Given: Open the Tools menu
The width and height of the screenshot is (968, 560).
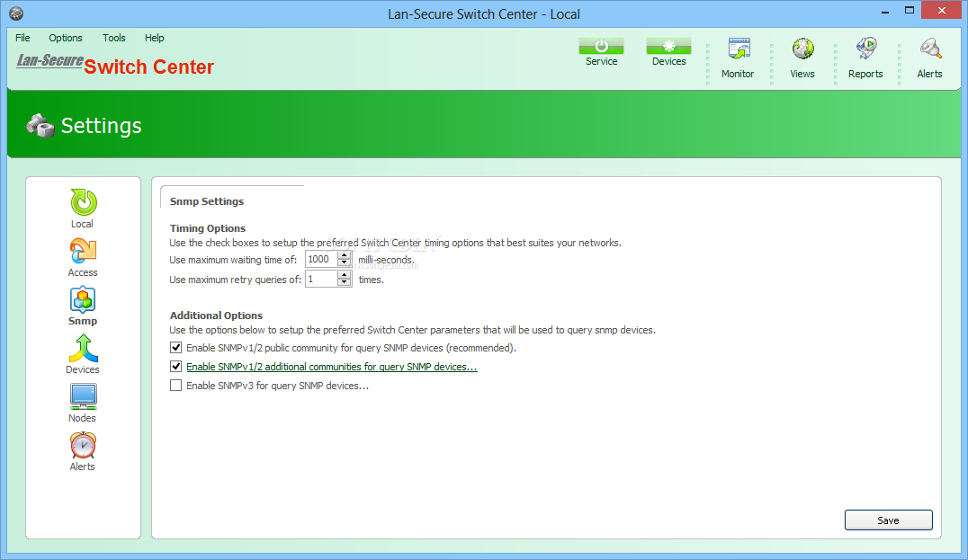Looking at the screenshot, I should pos(114,38).
